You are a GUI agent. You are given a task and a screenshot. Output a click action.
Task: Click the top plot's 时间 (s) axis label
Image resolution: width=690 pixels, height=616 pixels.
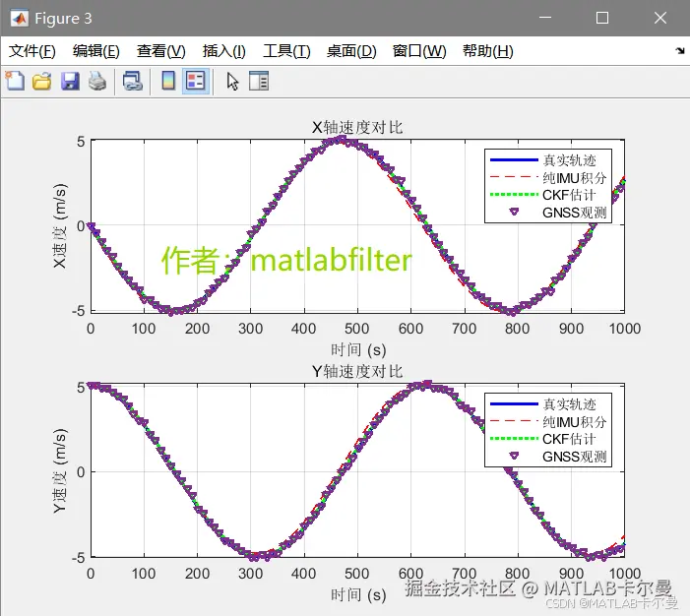(358, 350)
